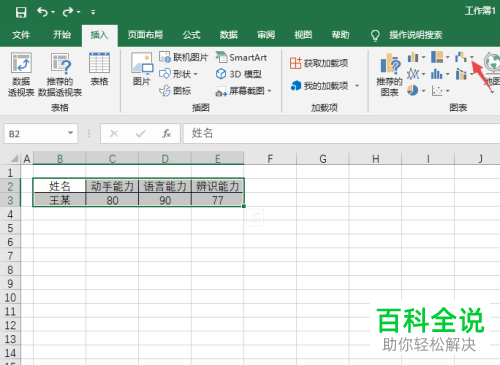The height and width of the screenshot is (365, 500).
Task: Click the formula bar confirm checkmark
Action: [x=140, y=134]
